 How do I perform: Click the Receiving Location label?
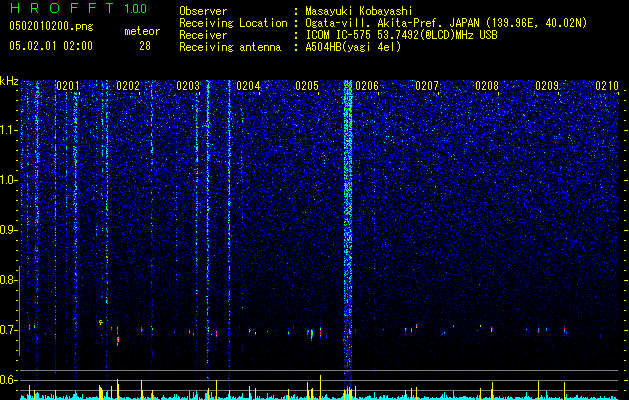(233, 23)
